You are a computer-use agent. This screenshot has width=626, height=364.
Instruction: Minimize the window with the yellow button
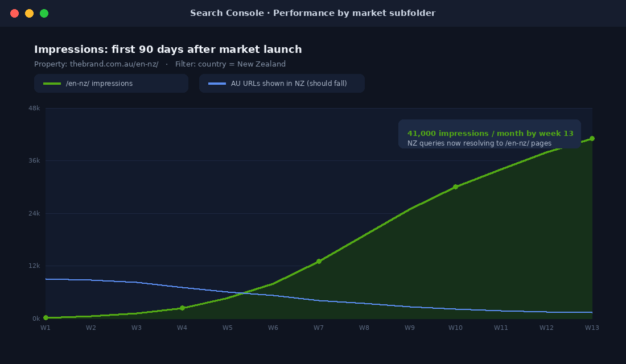tap(29, 14)
